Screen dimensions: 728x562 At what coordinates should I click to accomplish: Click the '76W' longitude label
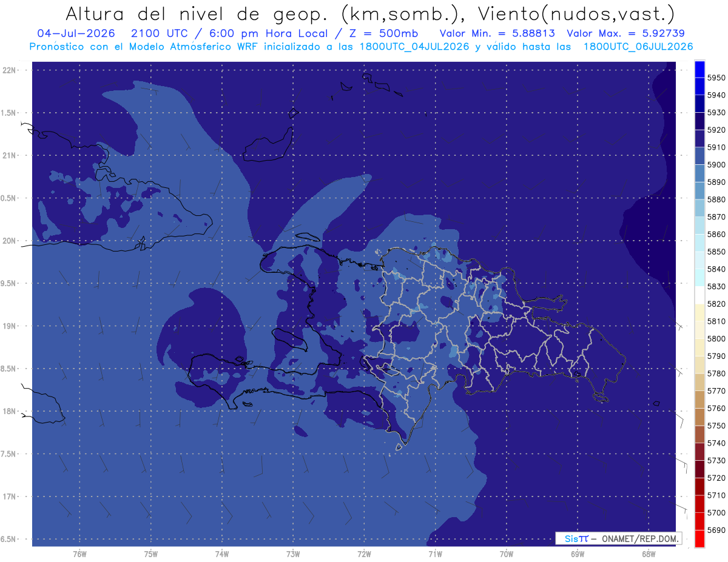[79, 554]
